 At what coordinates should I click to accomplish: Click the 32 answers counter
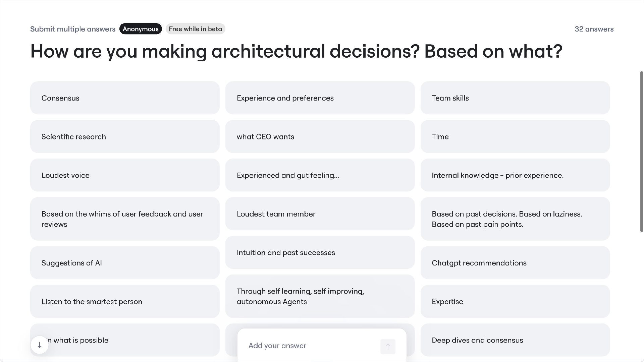[x=594, y=29]
